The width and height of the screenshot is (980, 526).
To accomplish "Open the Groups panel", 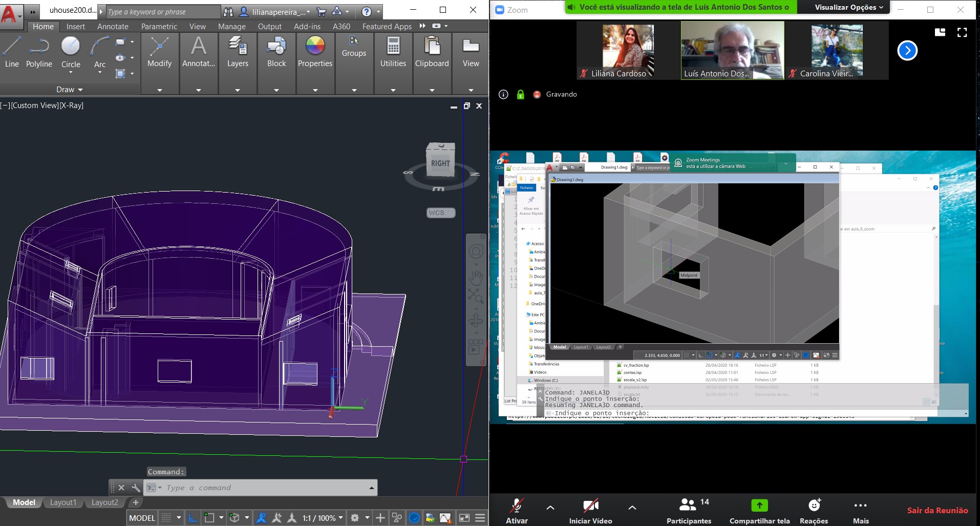I will [354, 64].
